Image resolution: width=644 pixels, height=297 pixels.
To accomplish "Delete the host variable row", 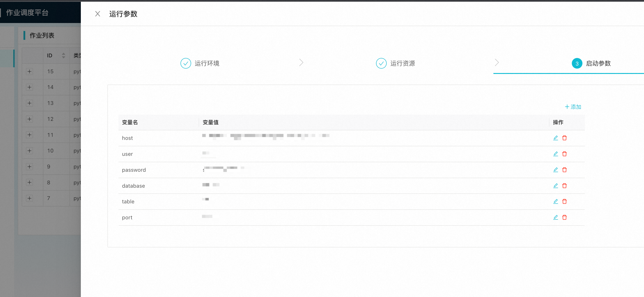I will (x=564, y=138).
